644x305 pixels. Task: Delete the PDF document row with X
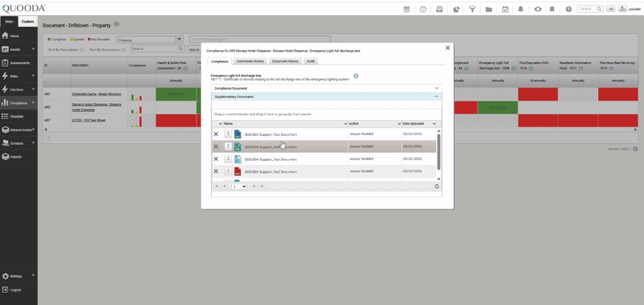[216, 171]
